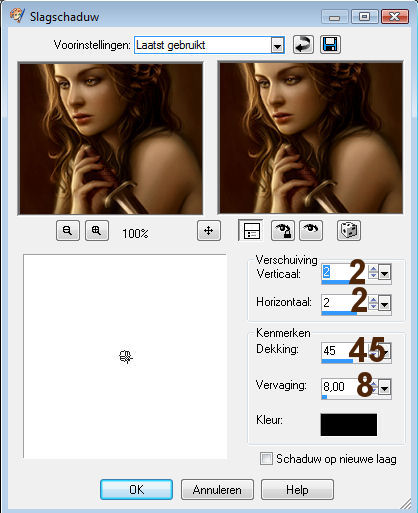
Task: Zoom in the preview with plus magnifier
Action: tap(97, 230)
